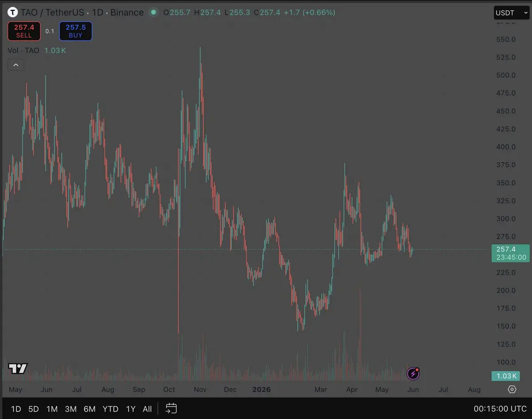This screenshot has height=419, width=532.
Task: Click the +1.7 (+0.66%) change value
Action: coord(309,12)
